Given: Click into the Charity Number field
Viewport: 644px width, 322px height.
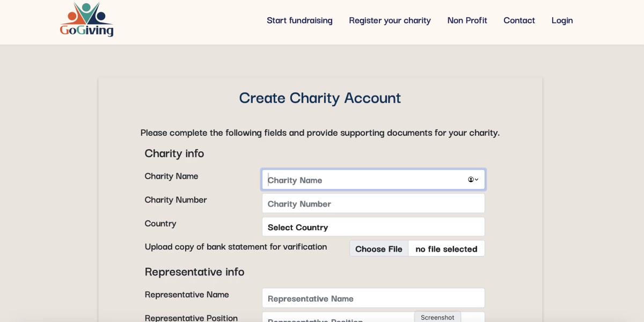Looking at the screenshot, I should [373, 204].
